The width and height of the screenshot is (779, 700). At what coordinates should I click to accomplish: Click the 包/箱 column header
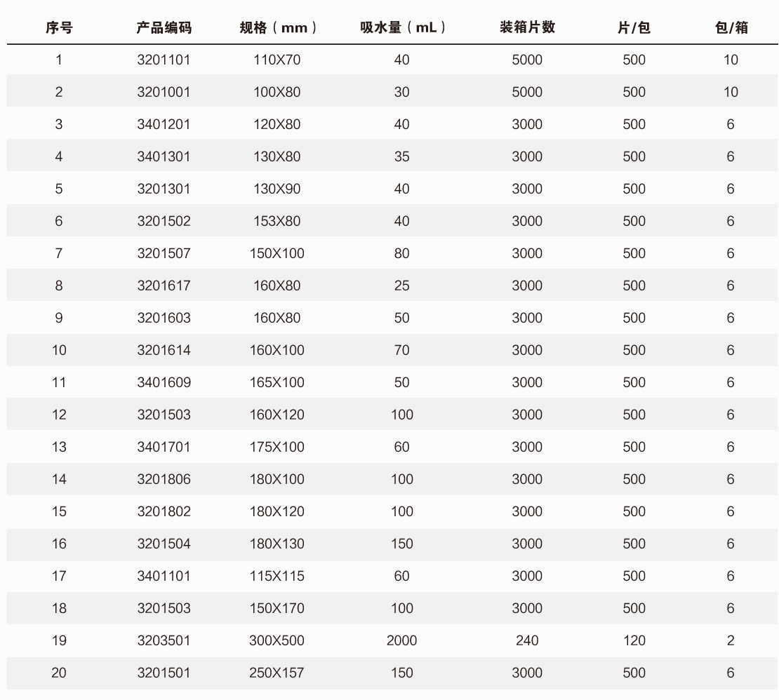point(731,27)
